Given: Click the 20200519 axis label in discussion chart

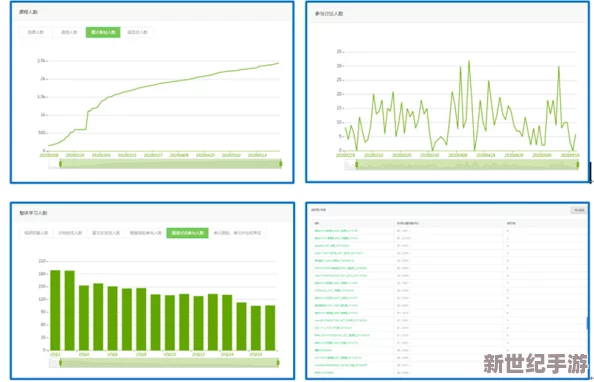Looking at the screenshot, I should coord(570,155).
